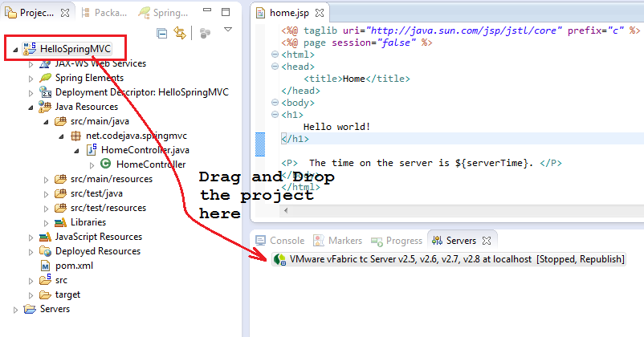The image size is (644, 337).
Task: Collapse HomeController.java node
Action: (76, 151)
